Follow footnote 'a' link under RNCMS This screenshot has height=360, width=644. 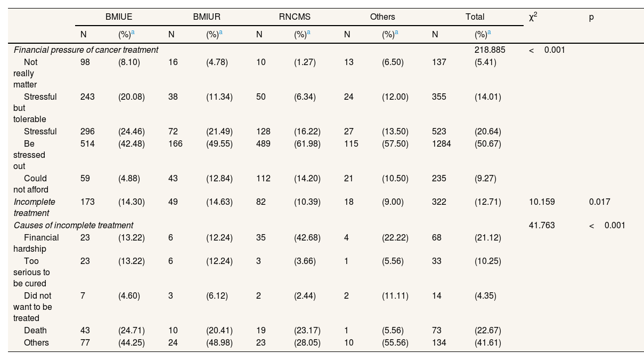[x=308, y=33]
